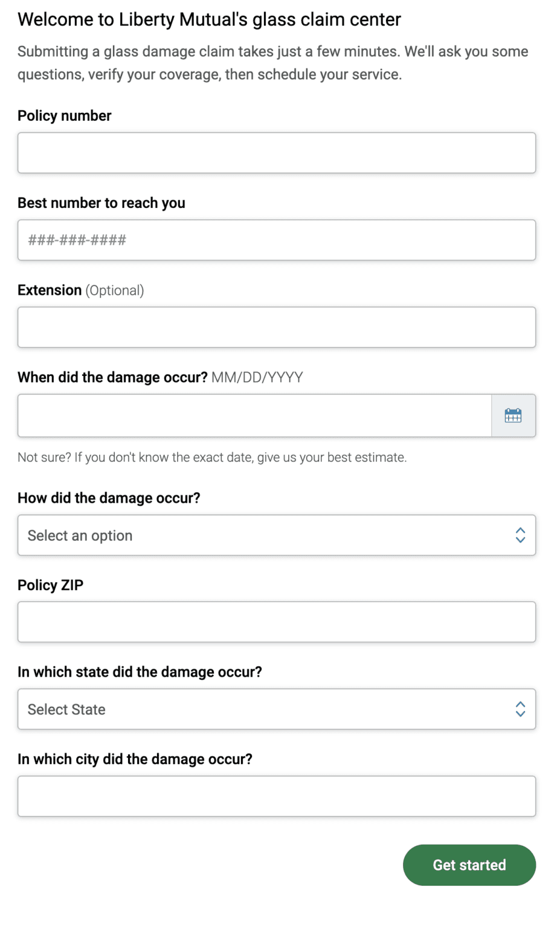Click the 'Extension (Optional)' label
Screen dimensions: 560x928
[x=81, y=291]
